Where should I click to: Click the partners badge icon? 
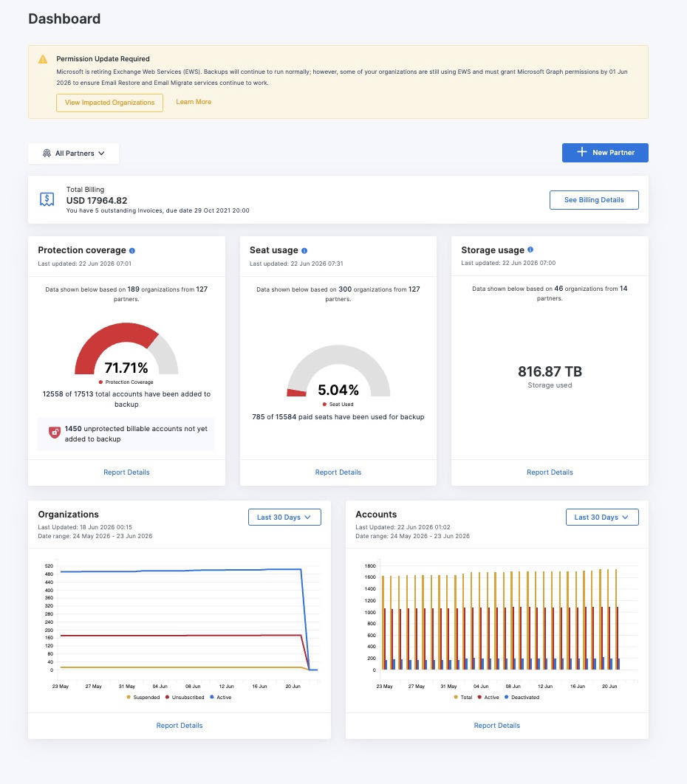[47, 153]
